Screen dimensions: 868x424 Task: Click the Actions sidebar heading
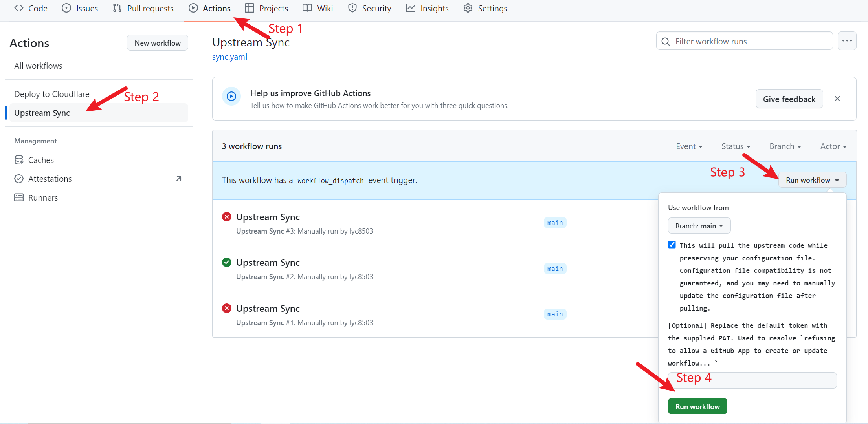pos(29,43)
